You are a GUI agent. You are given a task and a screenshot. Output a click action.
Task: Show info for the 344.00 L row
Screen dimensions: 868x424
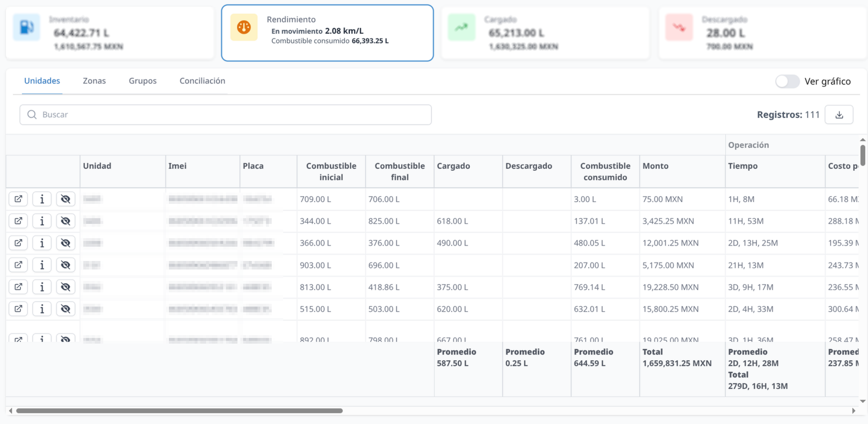tap(42, 221)
